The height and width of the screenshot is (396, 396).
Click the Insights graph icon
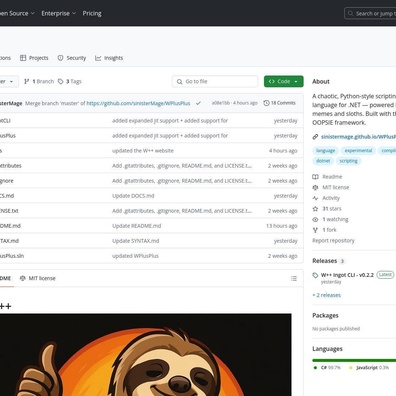pos(98,58)
